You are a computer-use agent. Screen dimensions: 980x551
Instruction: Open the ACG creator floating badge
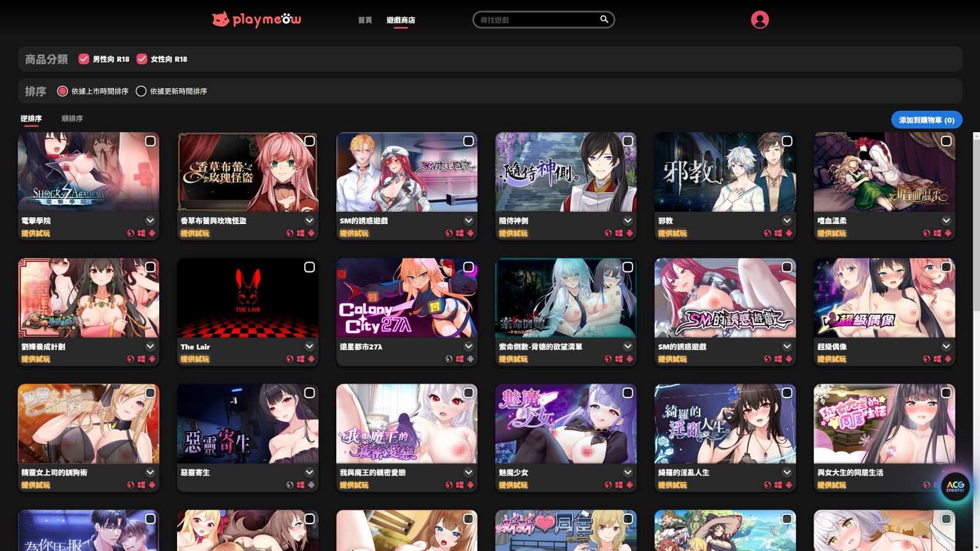point(955,487)
